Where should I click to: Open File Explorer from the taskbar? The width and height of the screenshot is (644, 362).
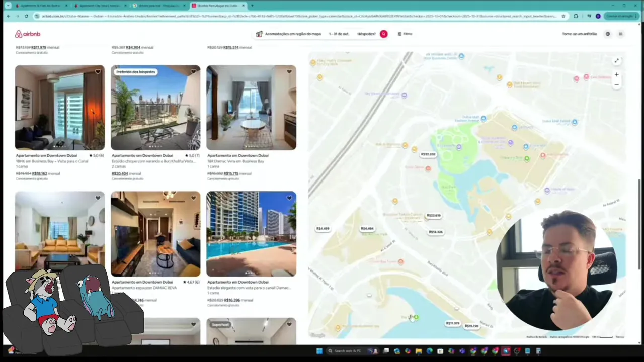point(419,351)
